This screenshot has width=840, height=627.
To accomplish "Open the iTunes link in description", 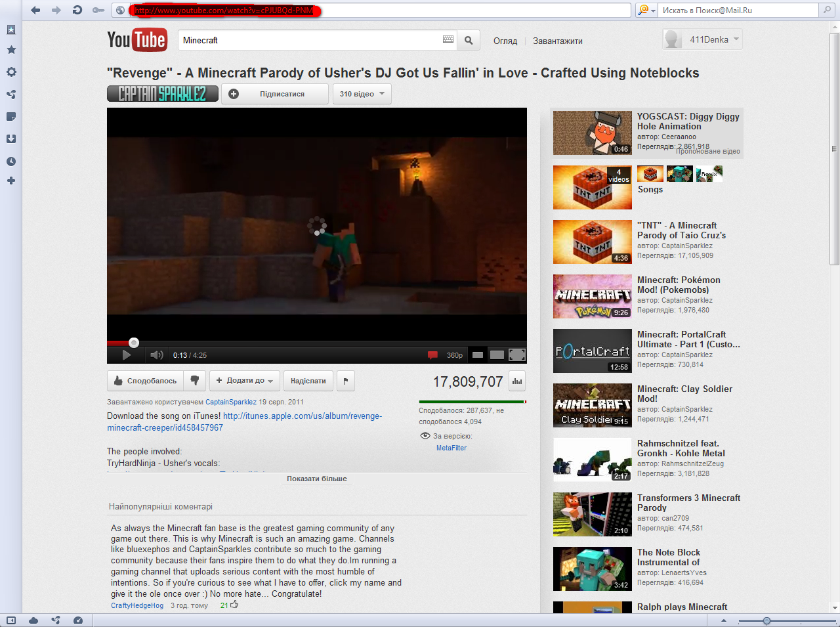I will (244, 422).
